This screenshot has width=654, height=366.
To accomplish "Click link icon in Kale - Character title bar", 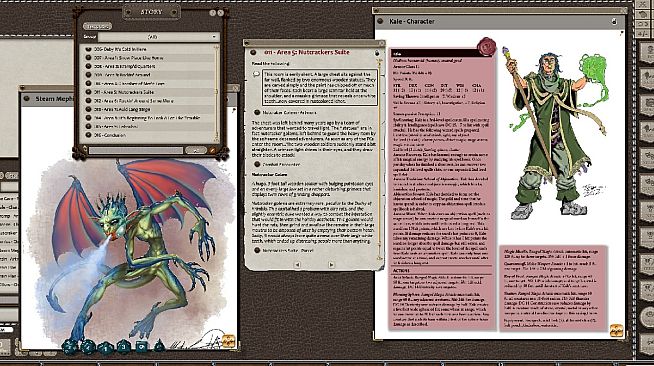I will [x=380, y=21].
